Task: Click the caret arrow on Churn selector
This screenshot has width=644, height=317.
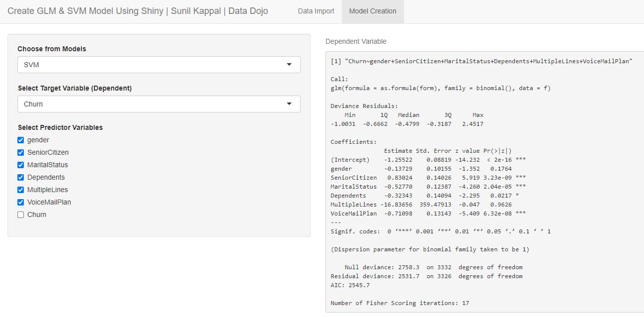Action: tap(289, 104)
